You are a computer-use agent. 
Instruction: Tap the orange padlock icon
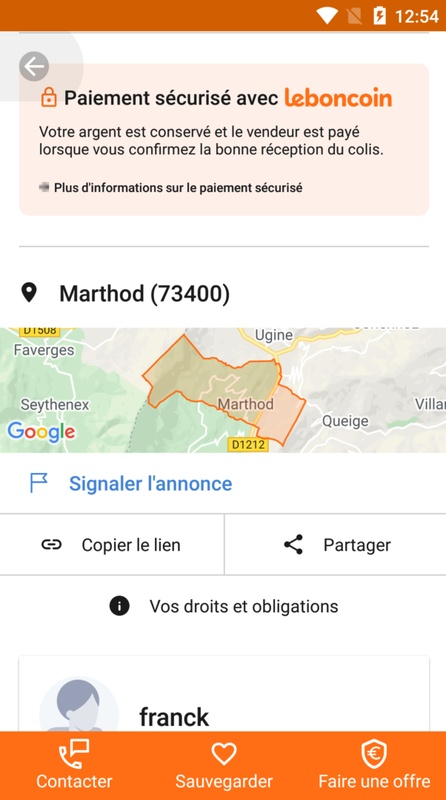48,97
